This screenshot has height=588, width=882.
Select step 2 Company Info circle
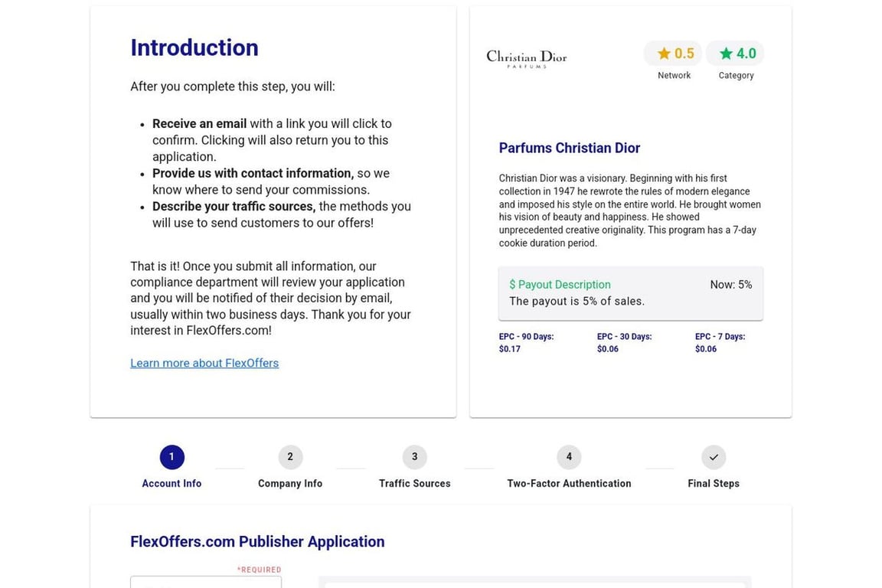pyautogui.click(x=290, y=457)
